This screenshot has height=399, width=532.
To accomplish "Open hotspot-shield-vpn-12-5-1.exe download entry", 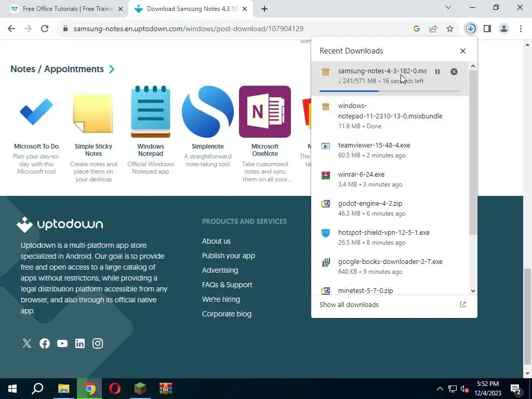I will (x=390, y=237).
